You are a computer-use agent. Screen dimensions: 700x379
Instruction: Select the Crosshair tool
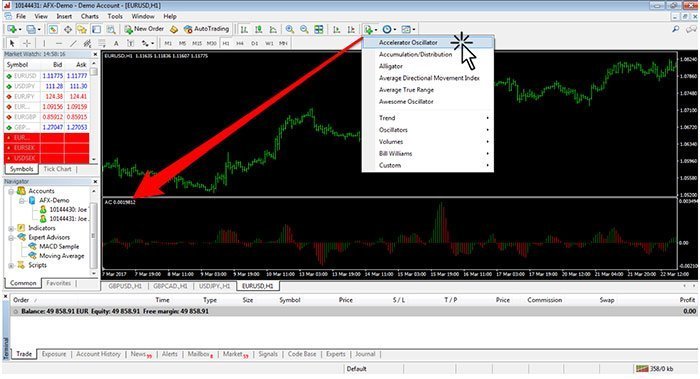(x=27, y=43)
